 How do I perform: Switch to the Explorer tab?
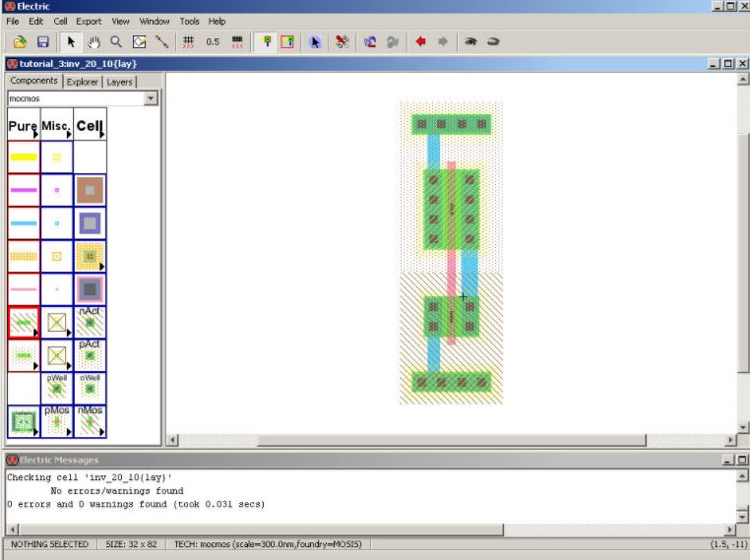point(83,82)
